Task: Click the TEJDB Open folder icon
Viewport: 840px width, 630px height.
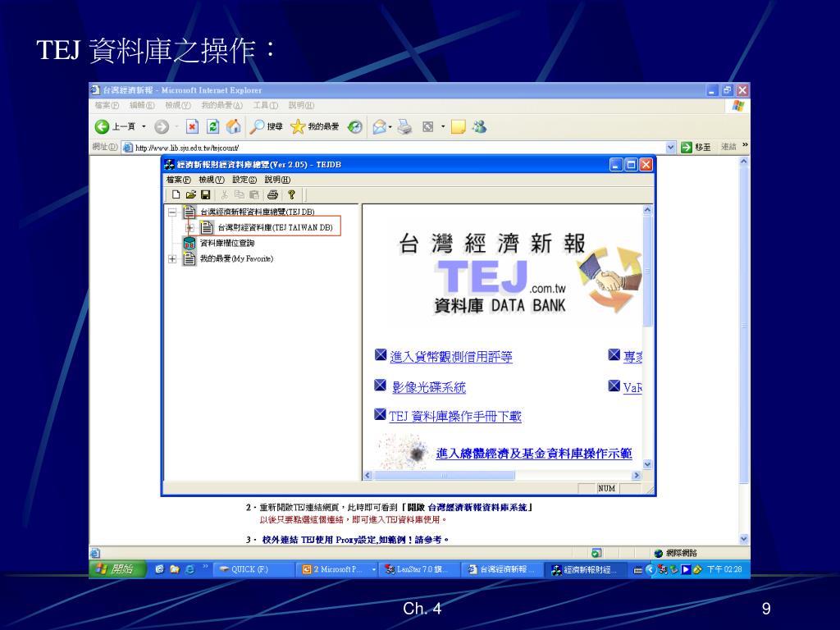Action: click(x=190, y=194)
